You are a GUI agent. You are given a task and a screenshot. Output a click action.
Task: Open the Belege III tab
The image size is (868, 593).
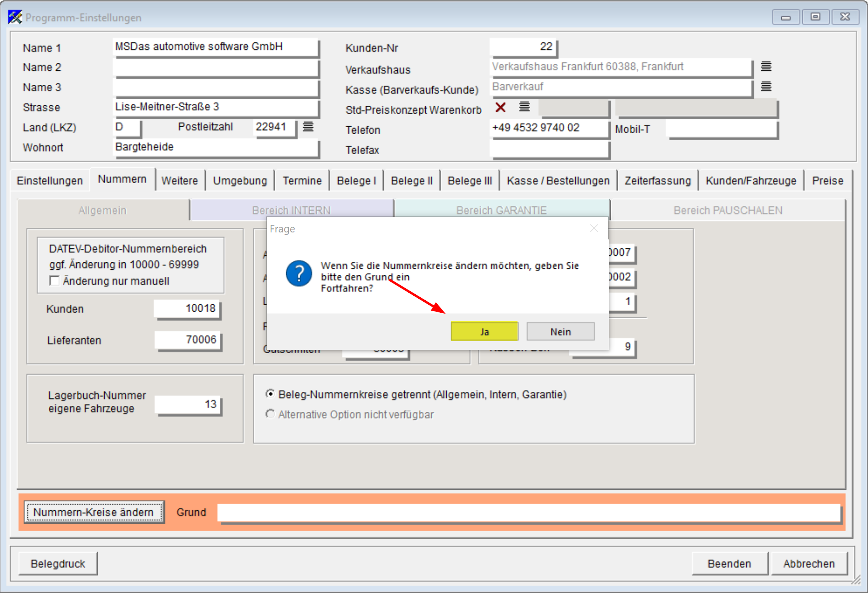pos(470,181)
